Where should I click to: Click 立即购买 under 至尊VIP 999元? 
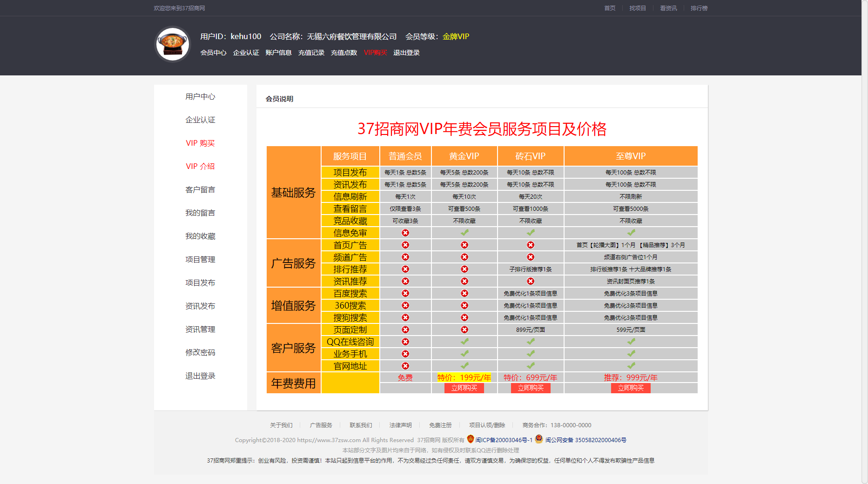point(631,388)
